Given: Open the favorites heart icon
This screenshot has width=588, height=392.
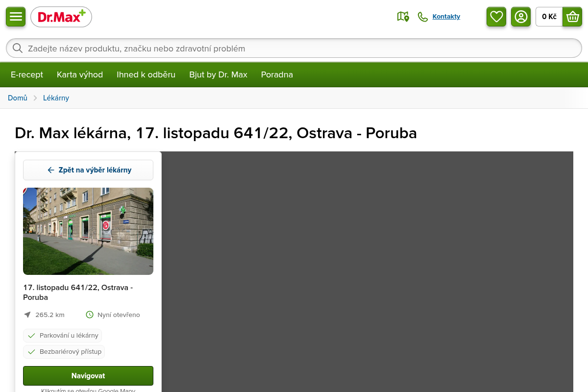Looking at the screenshot, I should (x=496, y=17).
